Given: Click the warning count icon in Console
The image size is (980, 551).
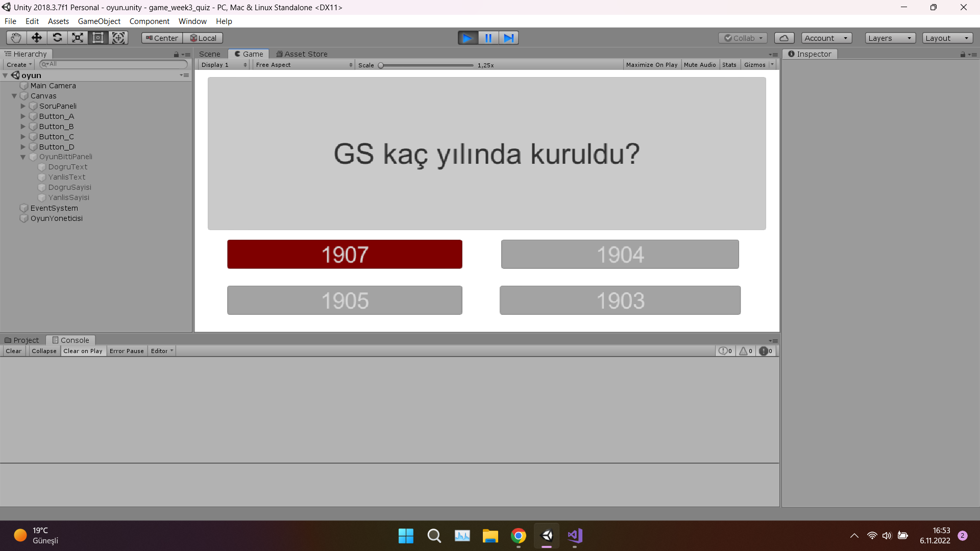Looking at the screenshot, I should 745,350.
